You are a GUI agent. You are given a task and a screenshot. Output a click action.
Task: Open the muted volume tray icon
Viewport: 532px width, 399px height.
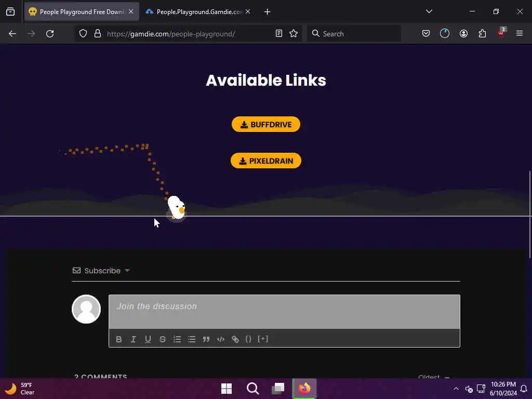tap(469, 389)
